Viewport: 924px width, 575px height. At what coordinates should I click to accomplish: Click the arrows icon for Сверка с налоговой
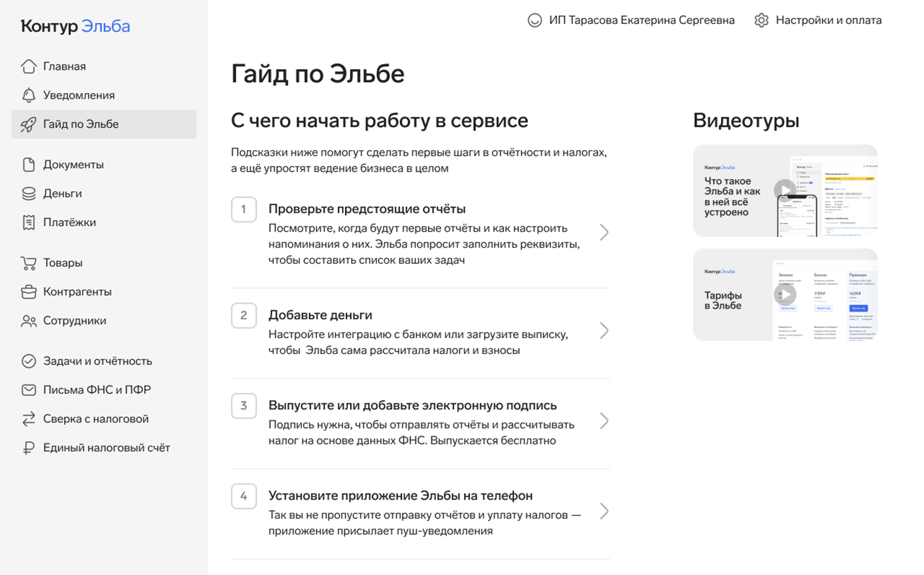tap(28, 419)
